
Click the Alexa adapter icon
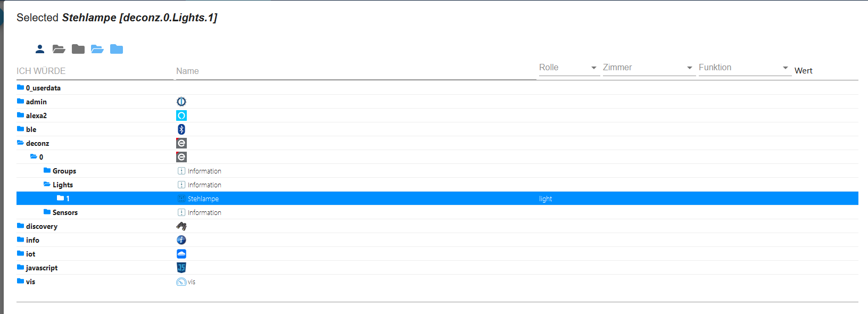[181, 115]
